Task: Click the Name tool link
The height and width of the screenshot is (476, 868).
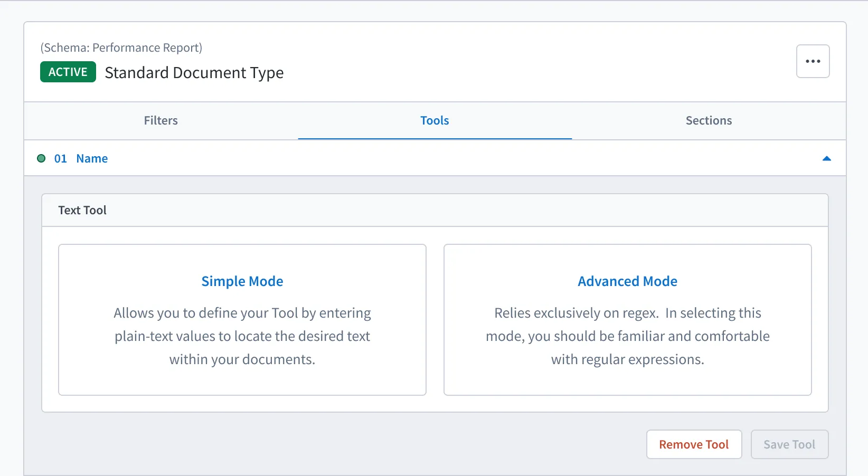Action: (92, 158)
